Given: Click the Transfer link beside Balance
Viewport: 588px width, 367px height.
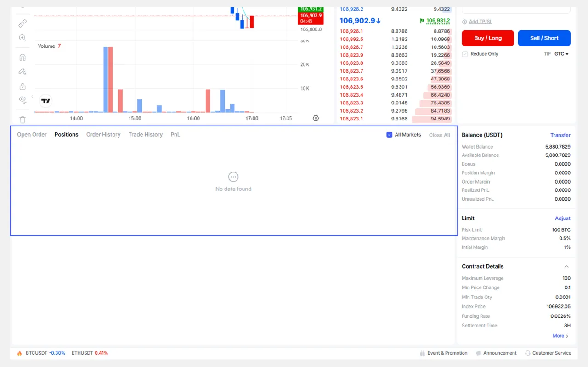Looking at the screenshot, I should [560, 135].
